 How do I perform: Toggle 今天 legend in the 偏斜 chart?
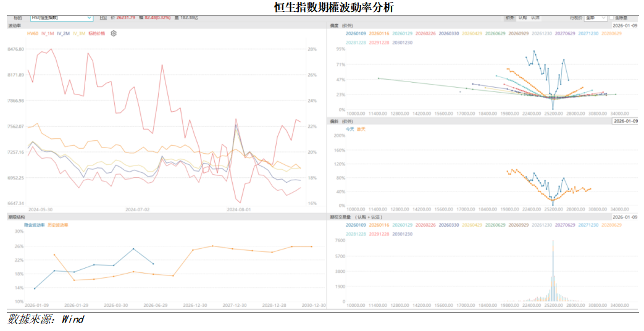click(350, 129)
